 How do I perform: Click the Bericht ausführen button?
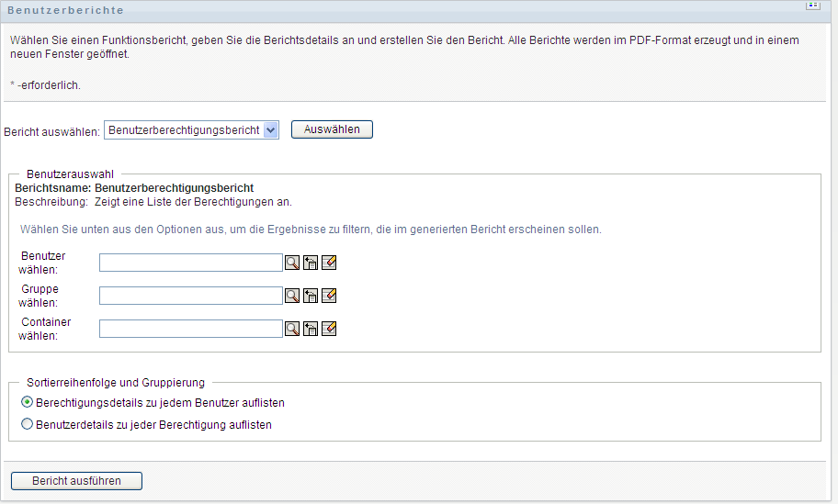[77, 481]
